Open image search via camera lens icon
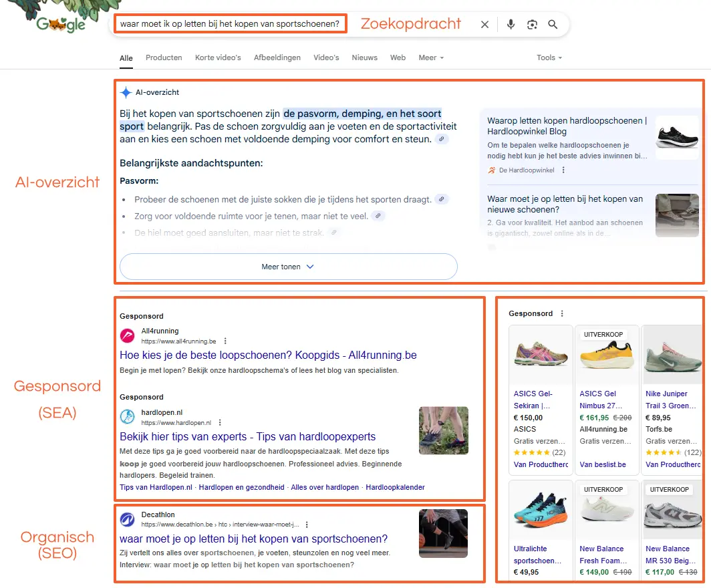 (x=532, y=25)
